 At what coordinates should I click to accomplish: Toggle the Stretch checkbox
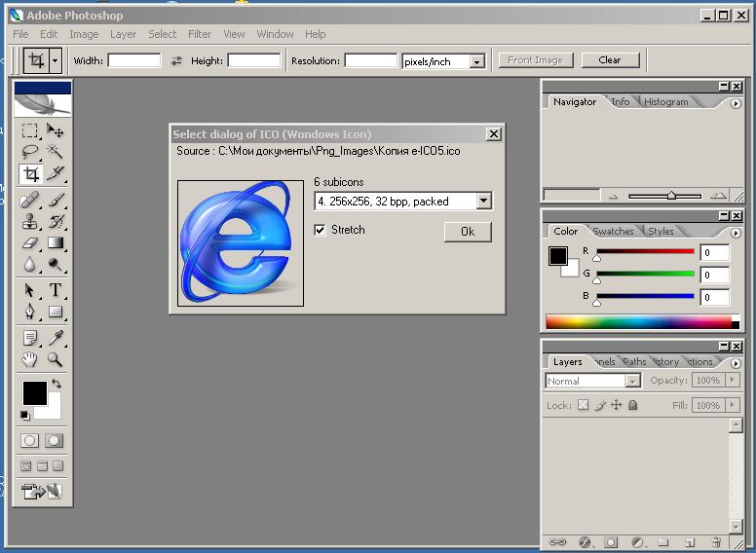320,230
